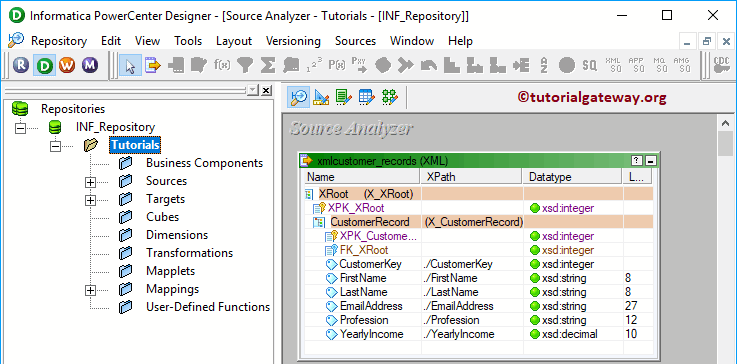The image size is (737, 364).
Task: Select the Mapplets folder
Action: click(x=170, y=271)
